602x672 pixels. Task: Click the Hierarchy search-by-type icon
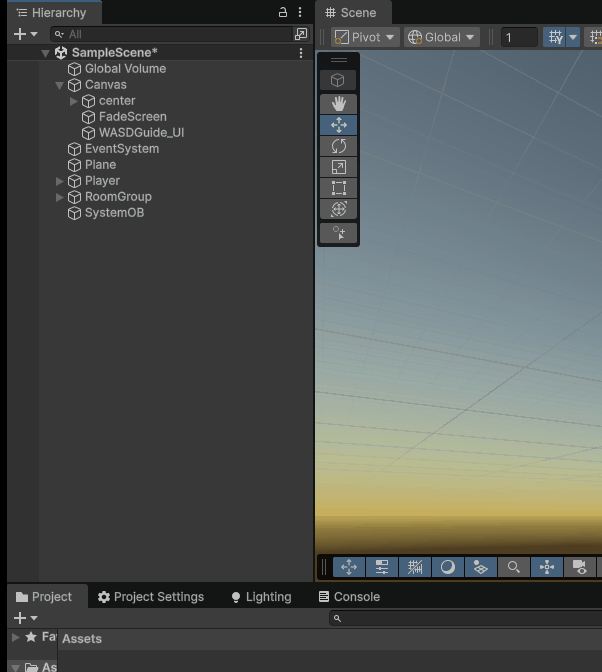[x=301, y=34]
